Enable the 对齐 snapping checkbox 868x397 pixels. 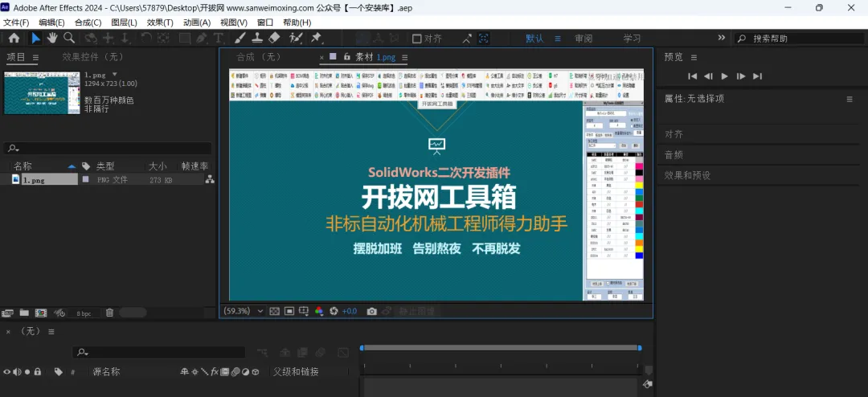click(x=417, y=39)
